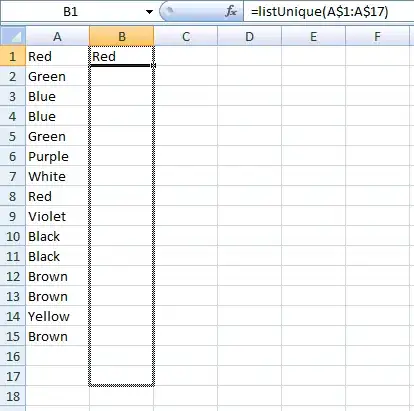
Task: Click cell A7 containing White
Action: click(x=57, y=176)
